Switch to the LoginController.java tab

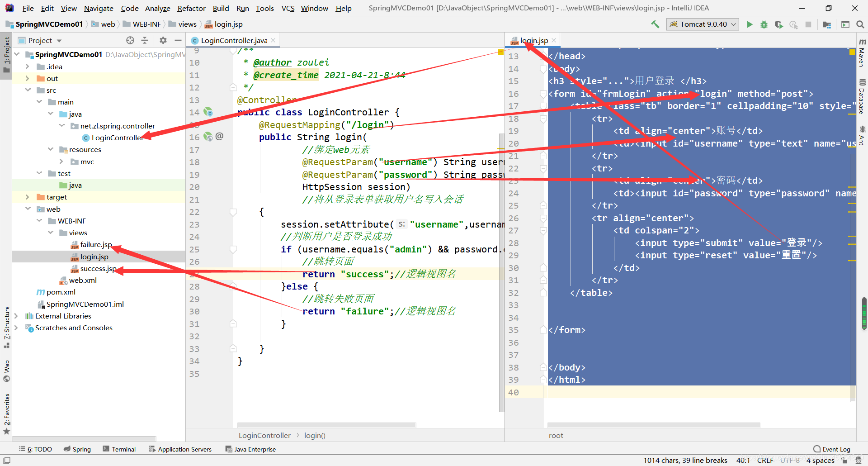click(x=234, y=40)
